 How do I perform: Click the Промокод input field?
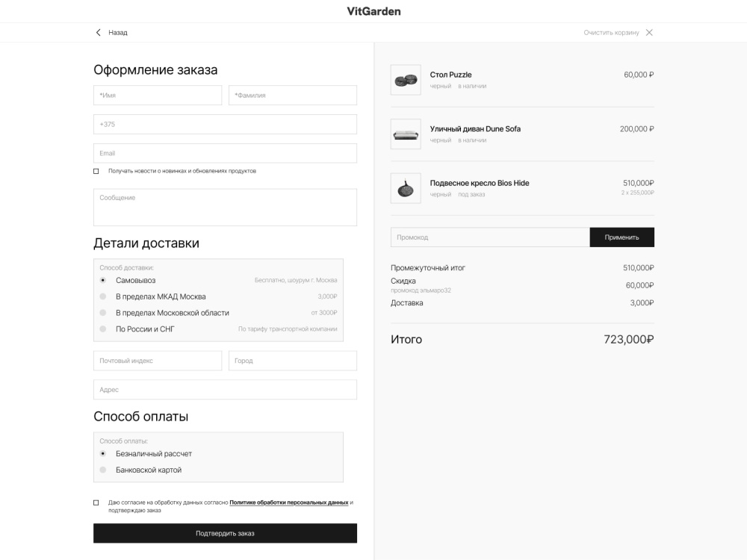490,237
